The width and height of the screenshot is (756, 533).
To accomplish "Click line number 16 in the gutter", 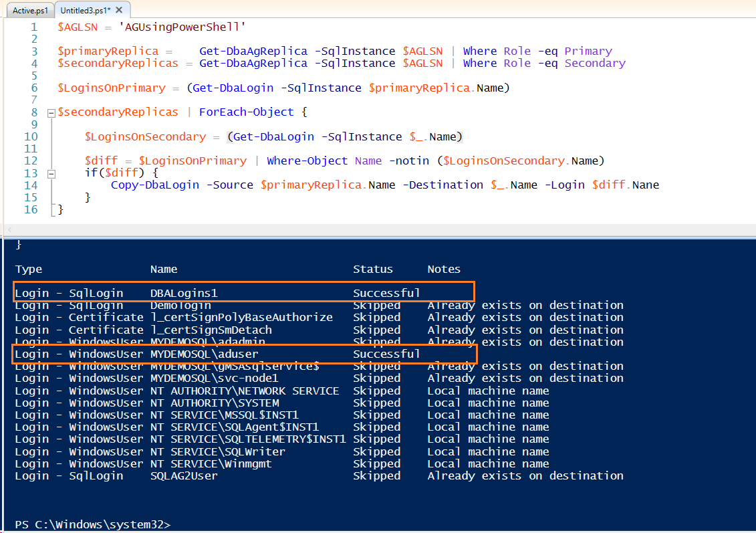I will point(30,209).
